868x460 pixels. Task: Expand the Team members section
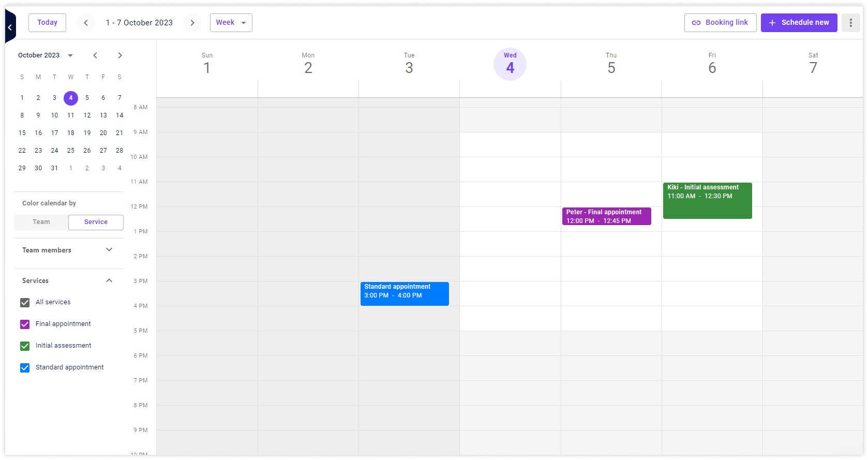coord(109,249)
